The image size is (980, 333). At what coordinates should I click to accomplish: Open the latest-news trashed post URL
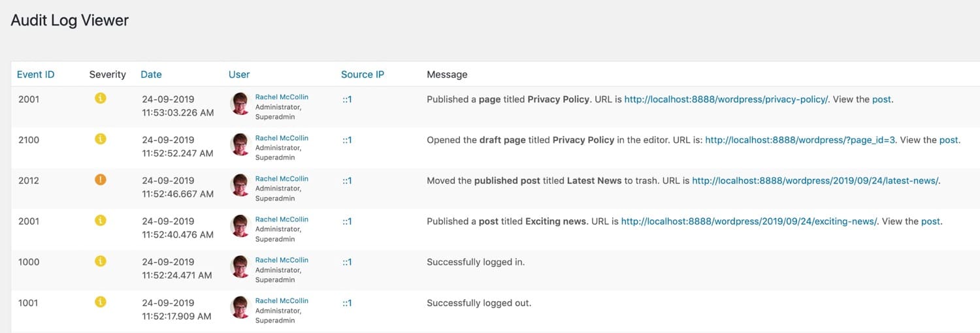click(815, 180)
